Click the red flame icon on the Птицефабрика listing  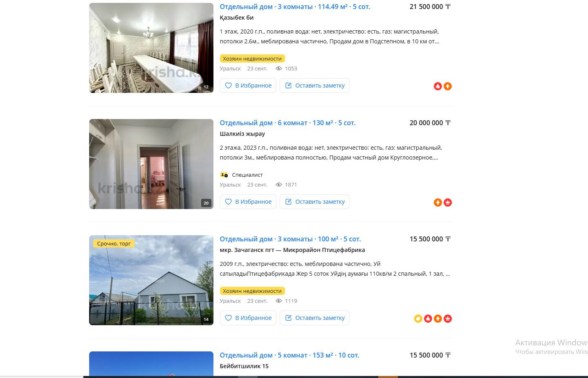pyautogui.click(x=428, y=319)
